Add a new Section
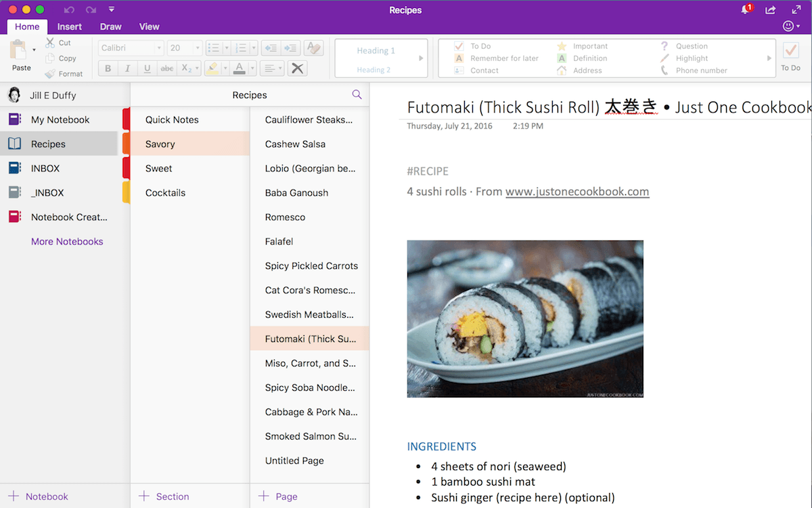This screenshot has height=508, width=812. (164, 496)
